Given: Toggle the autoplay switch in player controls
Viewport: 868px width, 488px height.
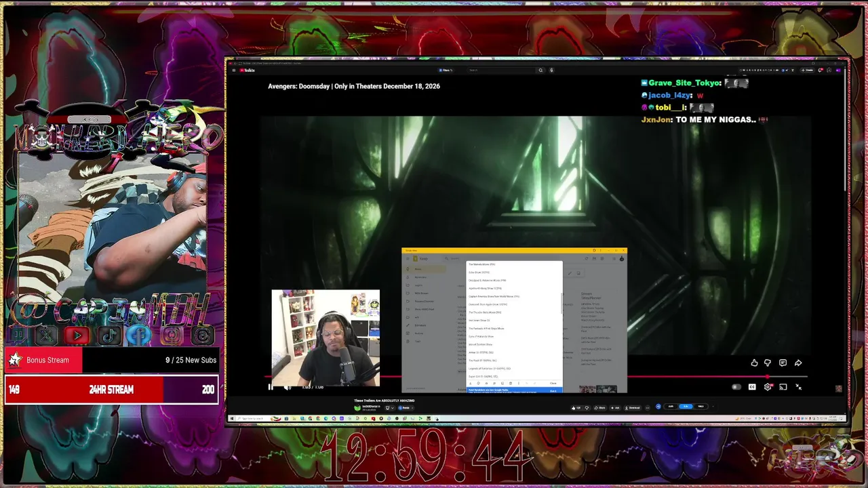Looking at the screenshot, I should coord(736,387).
